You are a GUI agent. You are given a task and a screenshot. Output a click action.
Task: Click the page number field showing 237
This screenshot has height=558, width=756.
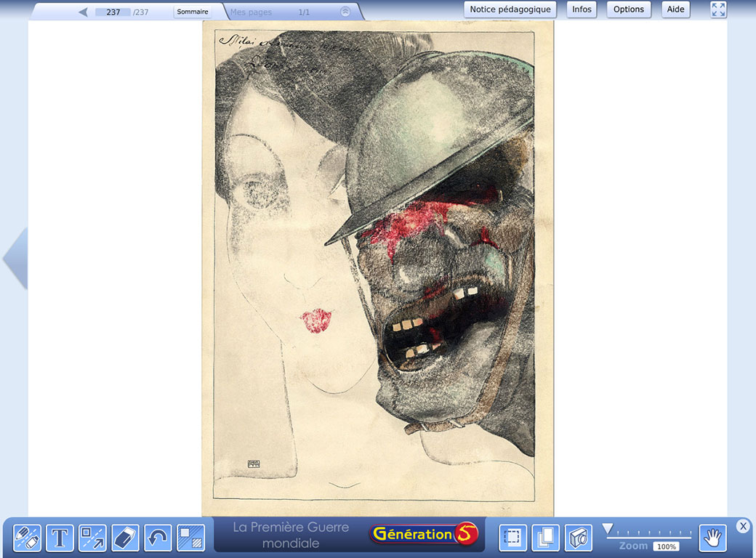pos(113,12)
